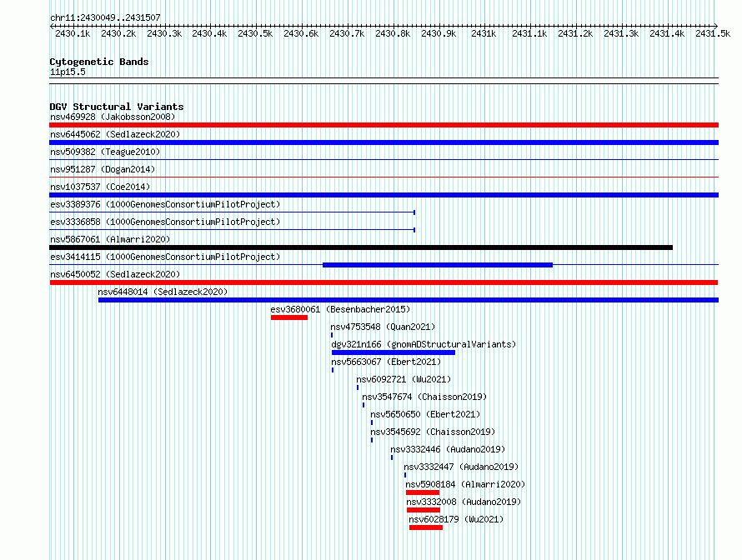
Task: Click the nsv1037537 (Coe2014) label
Action: pyautogui.click(x=100, y=187)
